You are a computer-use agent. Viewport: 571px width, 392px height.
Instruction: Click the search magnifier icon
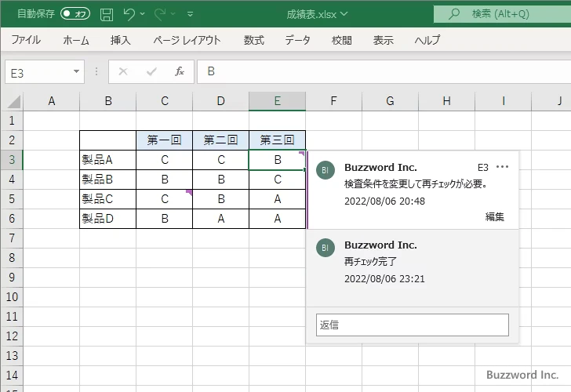453,14
